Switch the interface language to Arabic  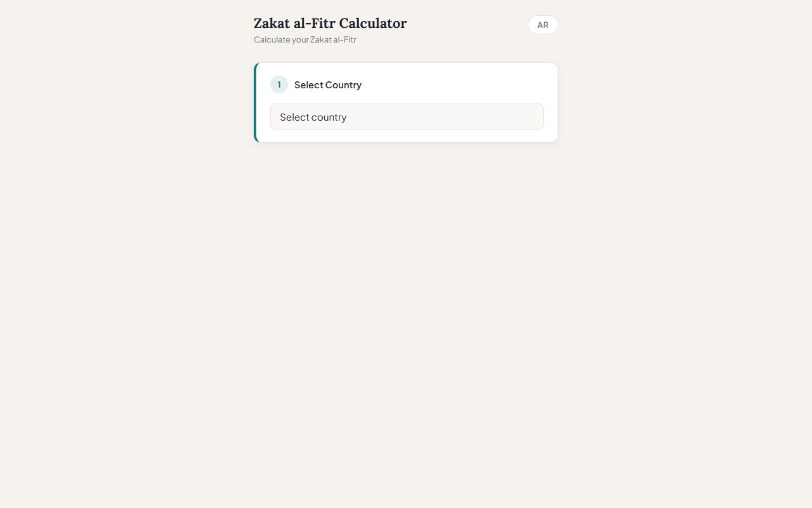click(542, 25)
